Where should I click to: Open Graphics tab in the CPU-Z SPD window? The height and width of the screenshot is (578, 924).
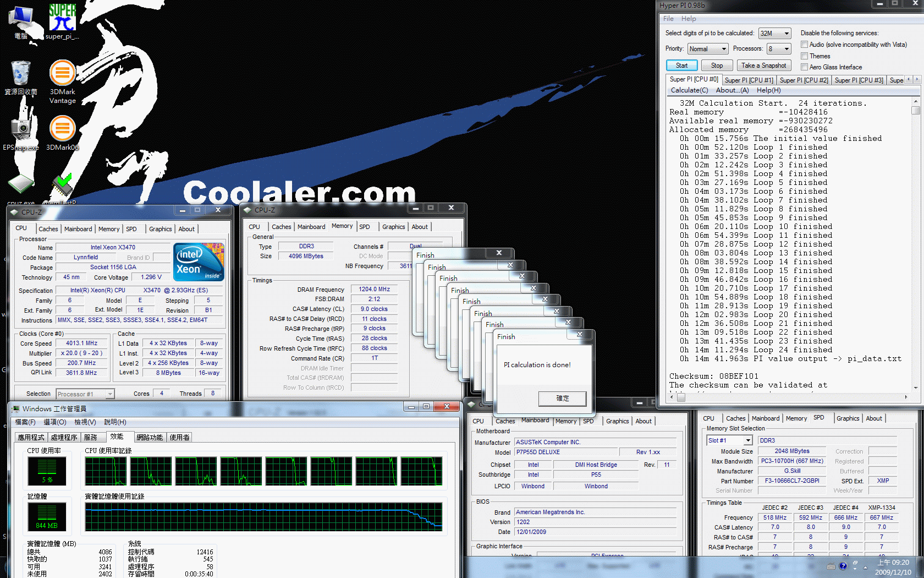[x=848, y=418]
